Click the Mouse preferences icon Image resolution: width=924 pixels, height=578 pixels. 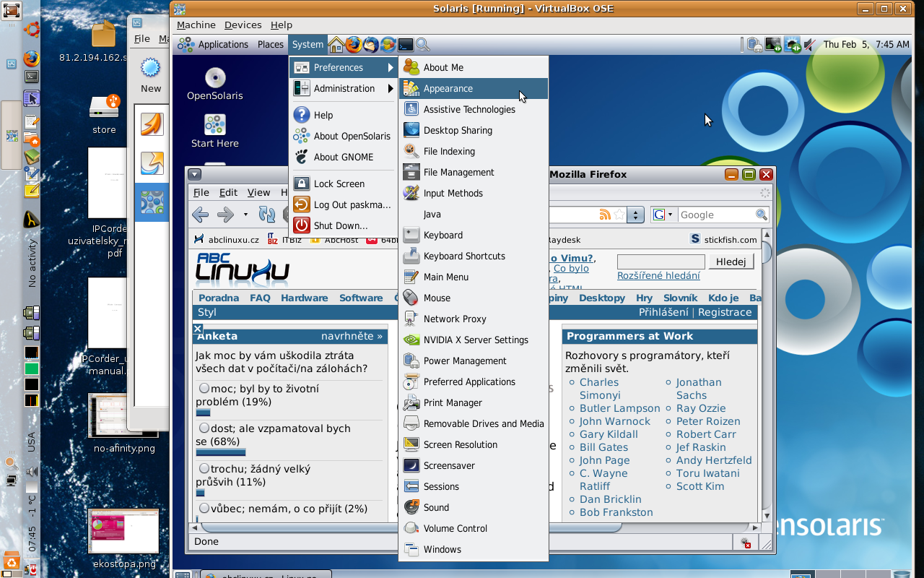point(411,298)
